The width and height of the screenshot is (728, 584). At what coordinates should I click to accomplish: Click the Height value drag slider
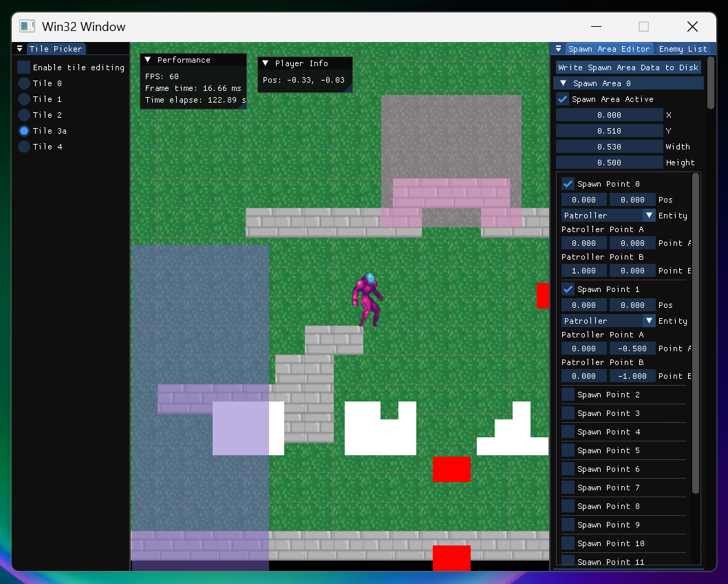click(609, 162)
